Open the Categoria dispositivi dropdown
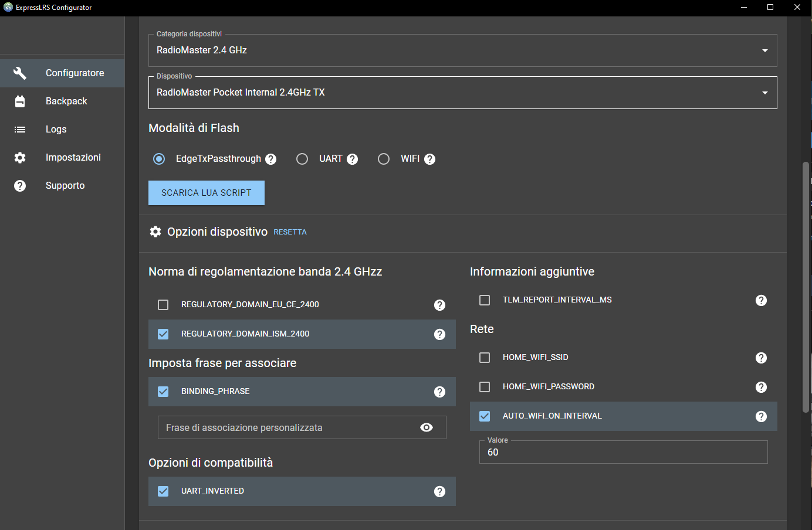 pyautogui.click(x=463, y=50)
